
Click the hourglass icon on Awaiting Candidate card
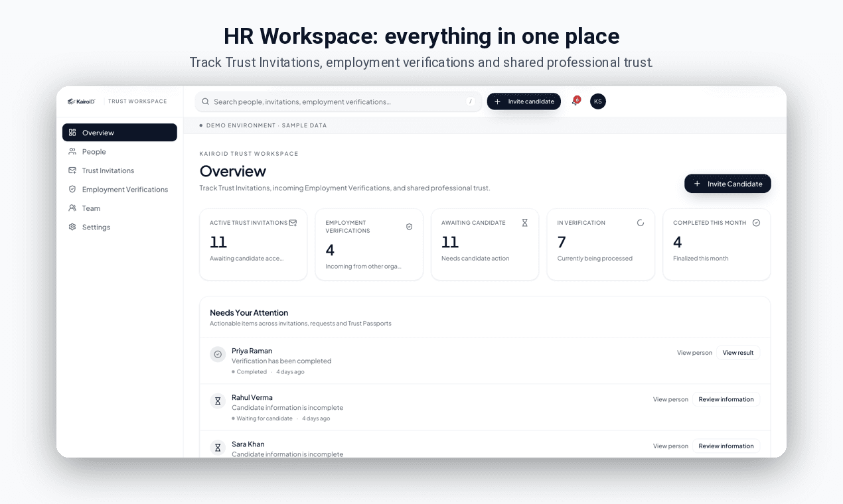pos(524,223)
